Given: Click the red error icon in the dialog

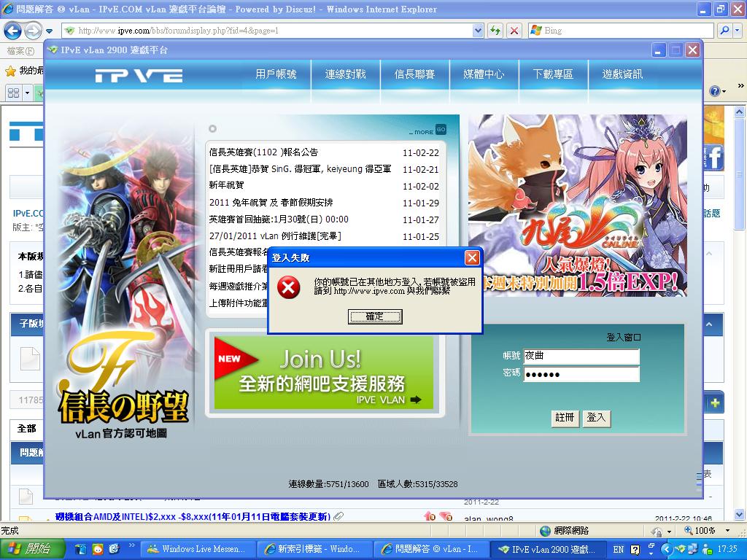Looking at the screenshot, I should coord(289,287).
